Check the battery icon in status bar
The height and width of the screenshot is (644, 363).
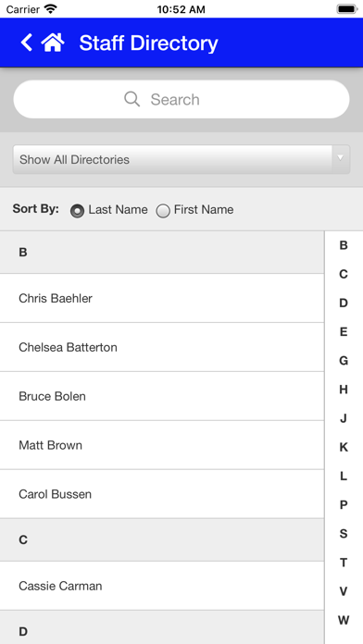347,9
